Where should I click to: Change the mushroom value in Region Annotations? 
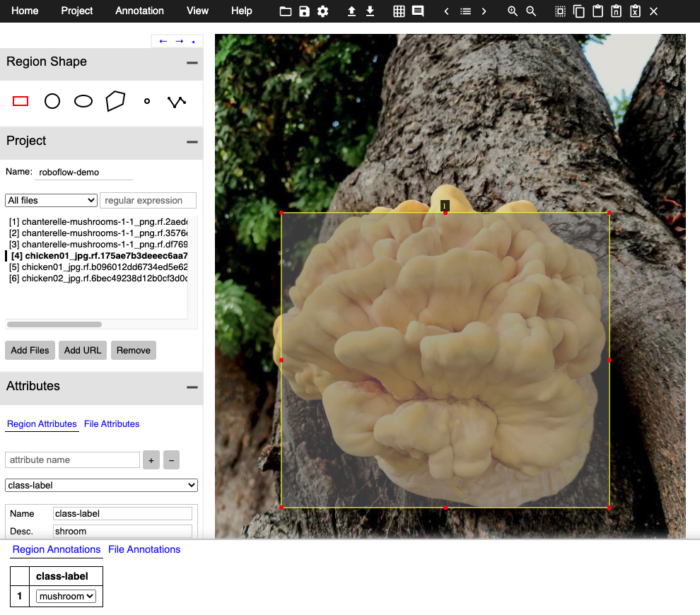pos(65,596)
